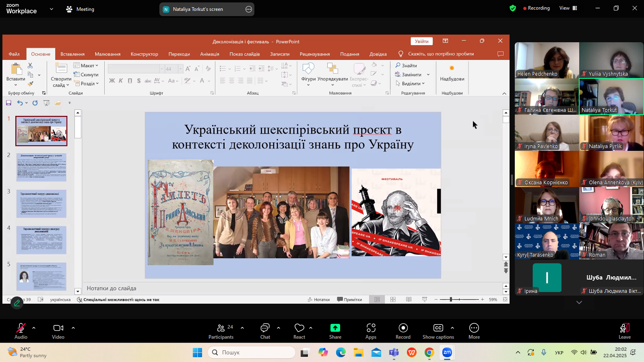
Task: Open the Zoom Chat panel
Action: click(x=265, y=328)
